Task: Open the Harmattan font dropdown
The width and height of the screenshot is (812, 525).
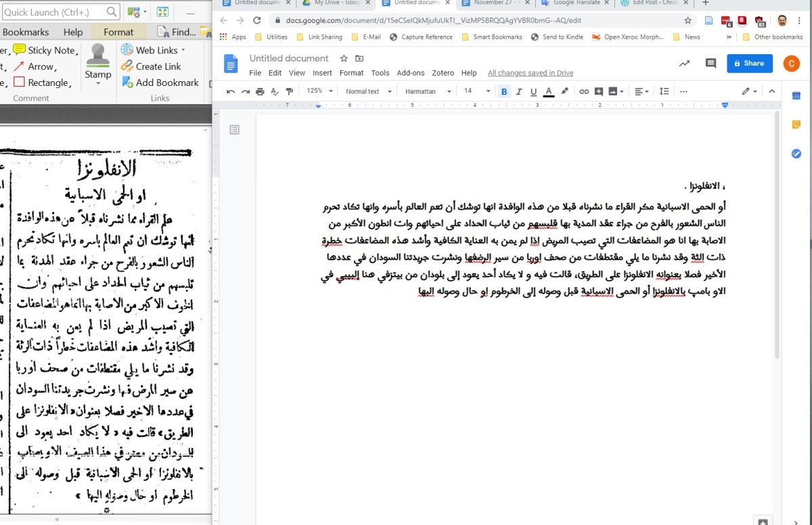Action: (x=427, y=90)
